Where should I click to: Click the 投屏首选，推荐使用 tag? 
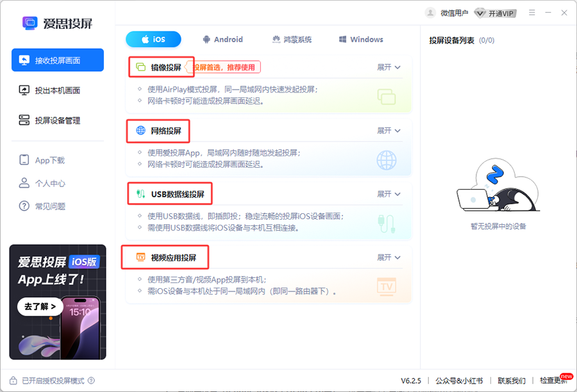pos(224,67)
